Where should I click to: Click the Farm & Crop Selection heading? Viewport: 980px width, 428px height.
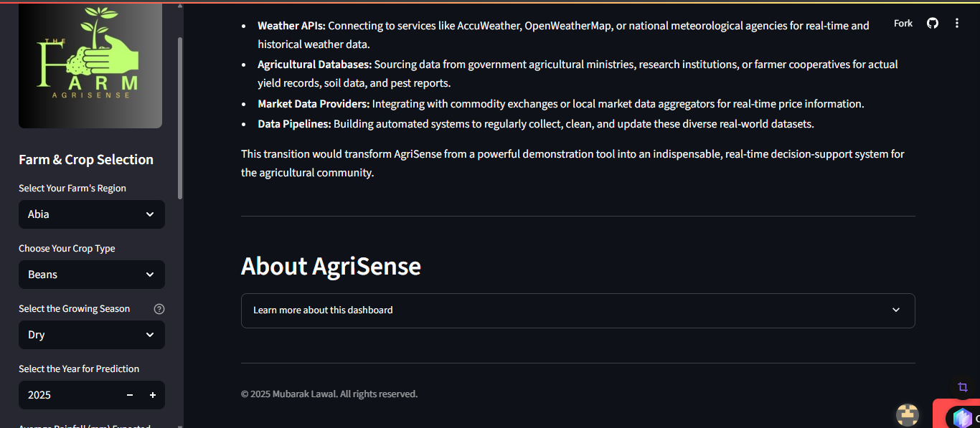pyautogui.click(x=86, y=160)
